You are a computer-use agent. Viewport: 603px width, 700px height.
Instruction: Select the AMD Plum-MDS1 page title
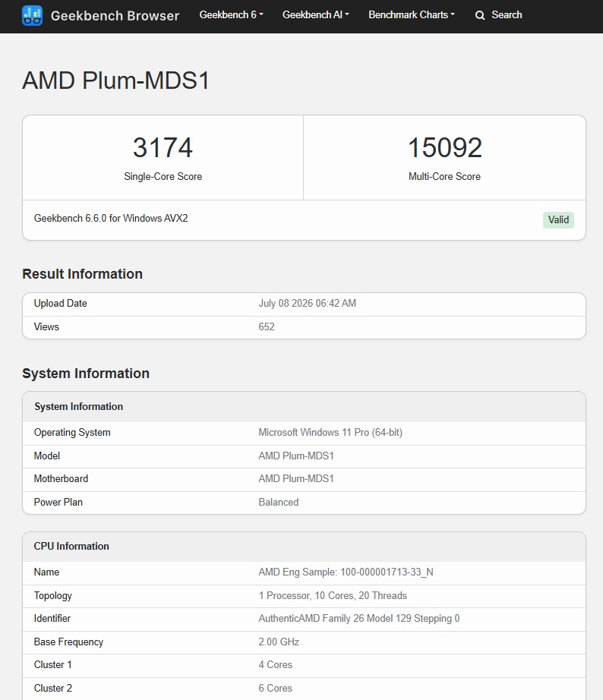point(115,80)
